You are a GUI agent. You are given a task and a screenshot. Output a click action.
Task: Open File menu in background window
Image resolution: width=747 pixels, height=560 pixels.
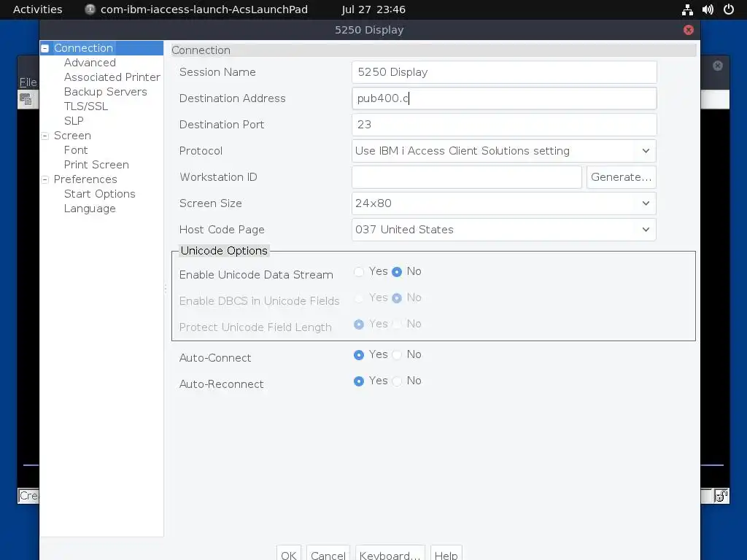click(28, 82)
